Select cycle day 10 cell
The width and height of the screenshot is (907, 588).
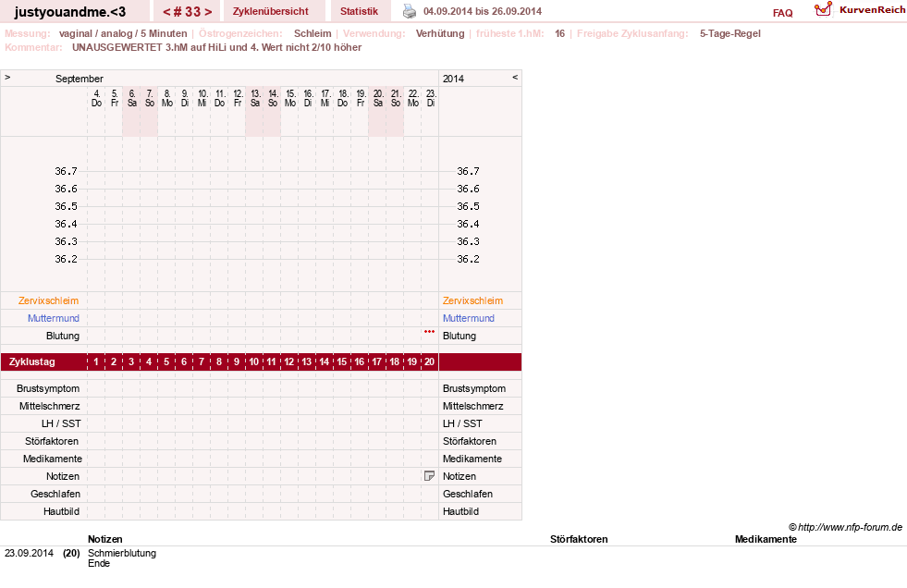(254, 361)
